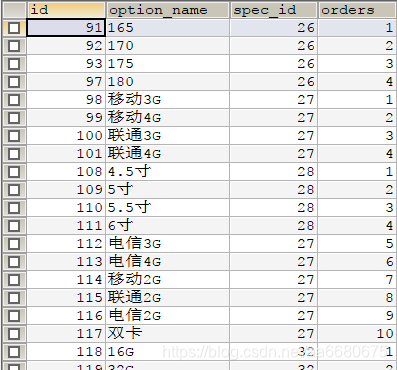Select option_name cell '180'

[x=168, y=82]
